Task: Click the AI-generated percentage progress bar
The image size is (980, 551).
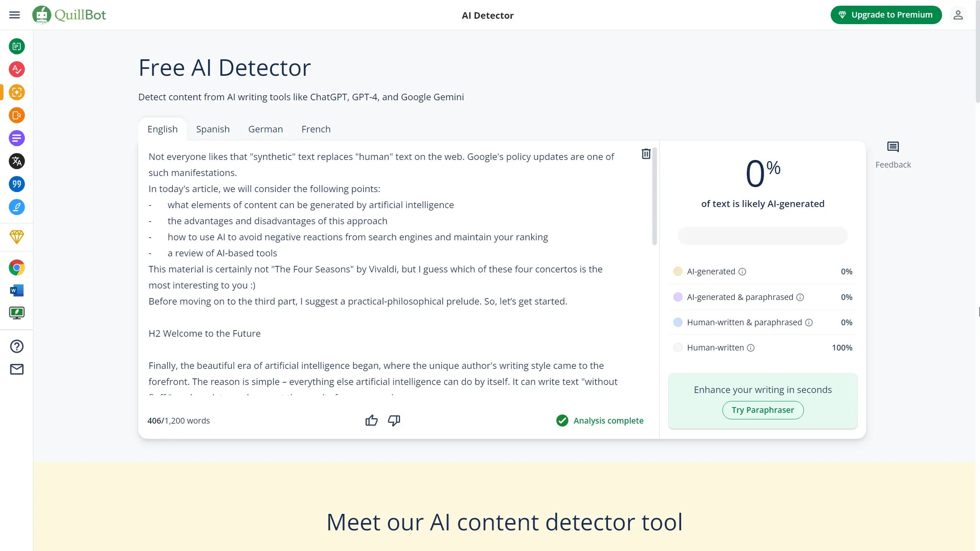Action: pos(763,236)
